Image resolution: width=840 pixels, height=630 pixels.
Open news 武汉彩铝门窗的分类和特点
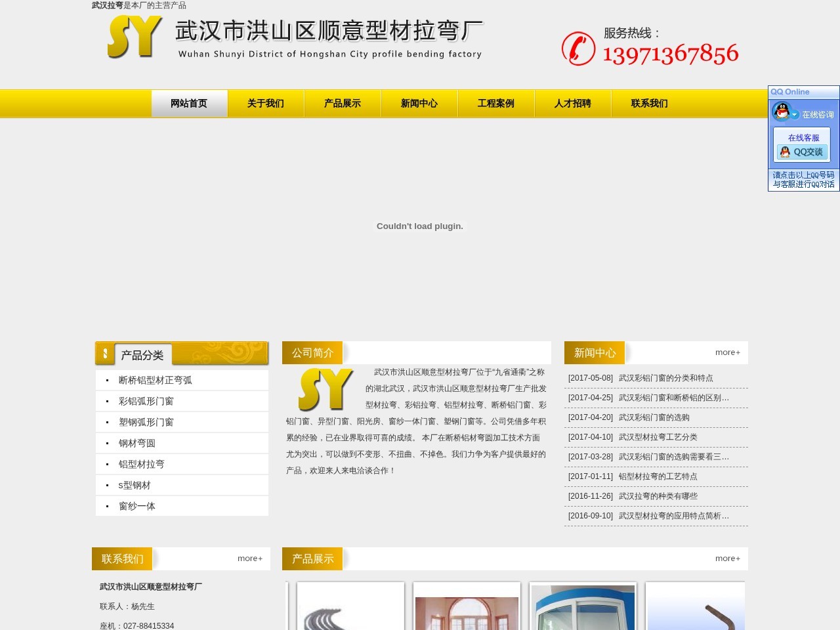pyautogui.click(x=666, y=378)
